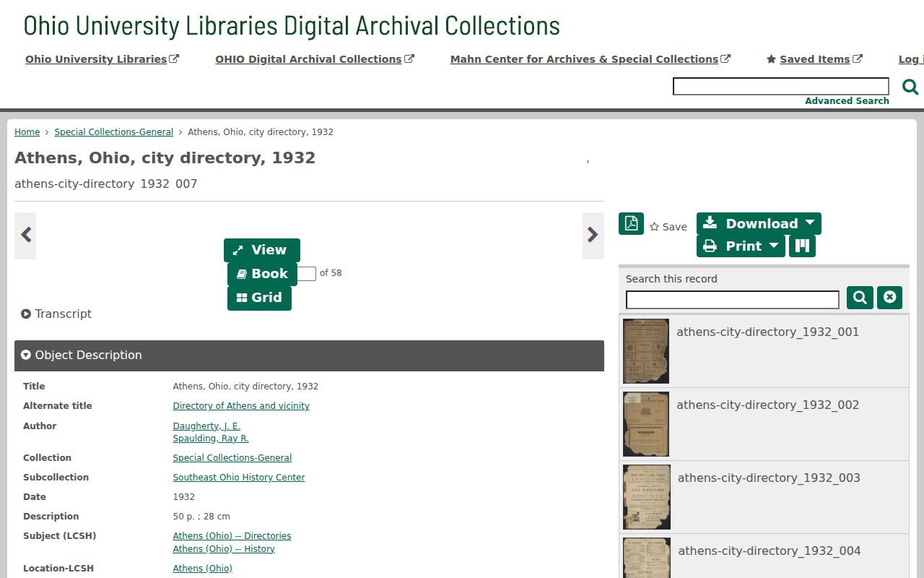Open side-by-side compare icon button

[802, 246]
